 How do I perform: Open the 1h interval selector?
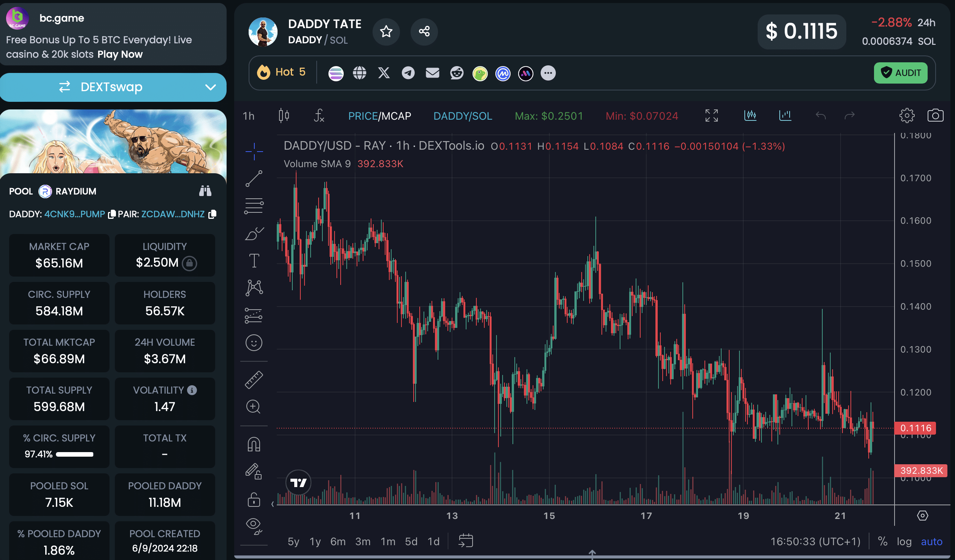coord(249,116)
